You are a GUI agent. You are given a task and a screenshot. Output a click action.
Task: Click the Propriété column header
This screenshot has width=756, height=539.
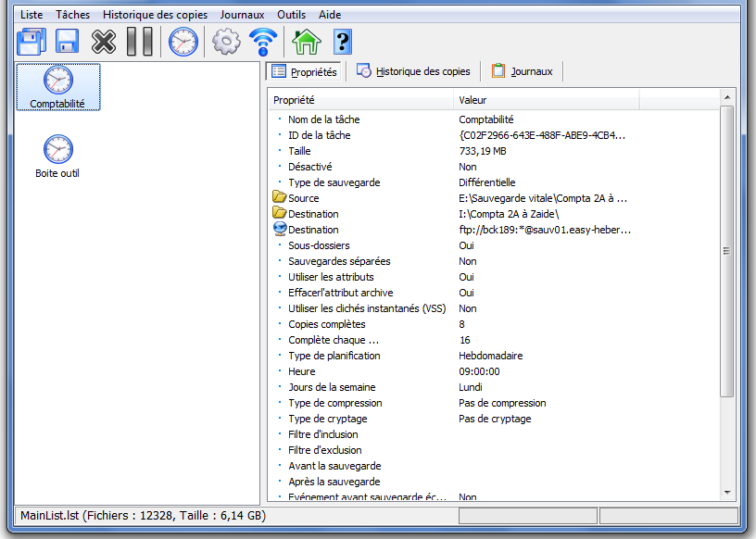click(x=360, y=100)
